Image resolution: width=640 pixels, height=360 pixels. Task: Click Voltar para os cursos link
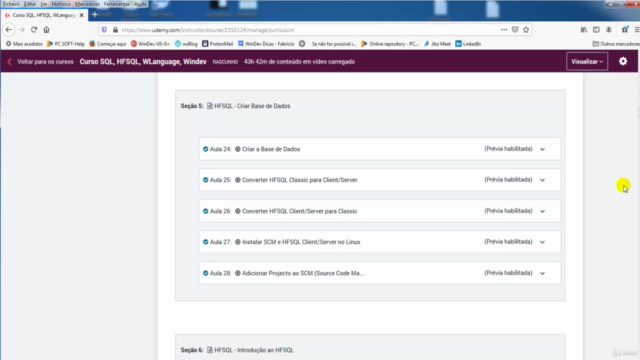click(x=45, y=62)
